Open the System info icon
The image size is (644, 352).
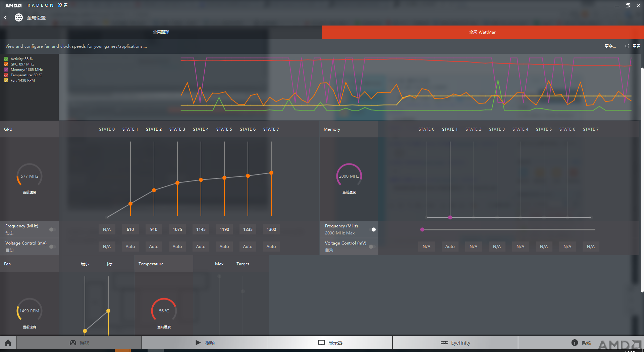[x=575, y=343]
